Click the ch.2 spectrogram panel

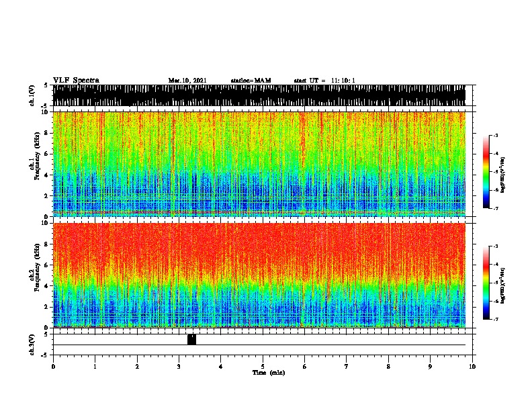(259, 275)
